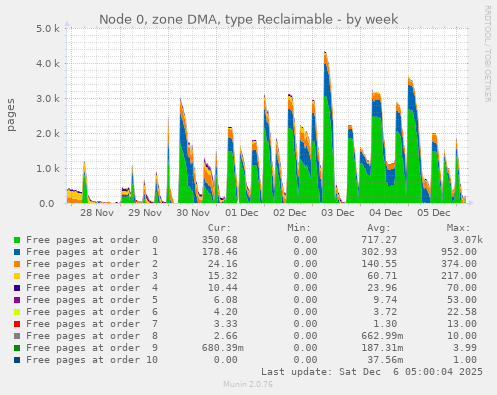Image resolution: width=497 pixels, height=395 pixels.
Task: Click the '05 Dec' x-axis date label
Action: (434, 213)
